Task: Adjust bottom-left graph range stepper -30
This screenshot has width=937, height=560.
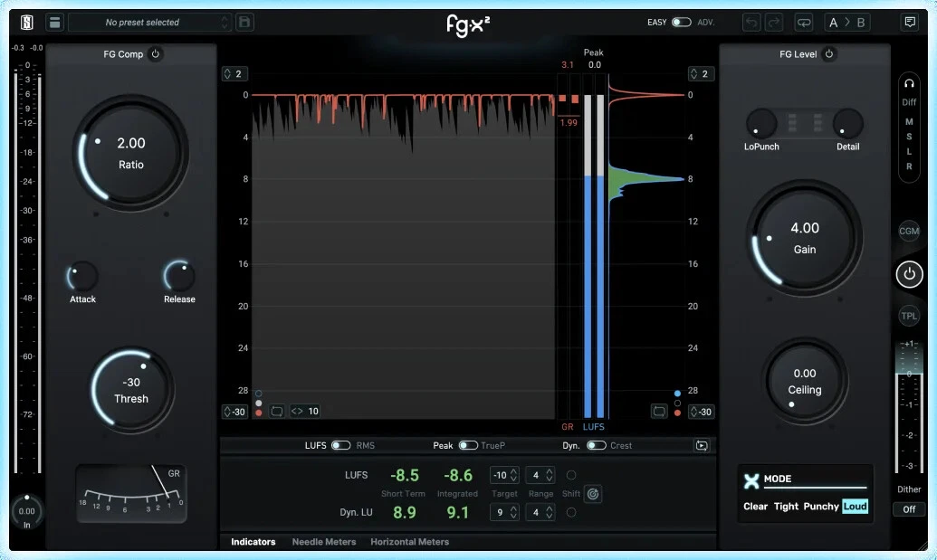Action: (x=234, y=412)
